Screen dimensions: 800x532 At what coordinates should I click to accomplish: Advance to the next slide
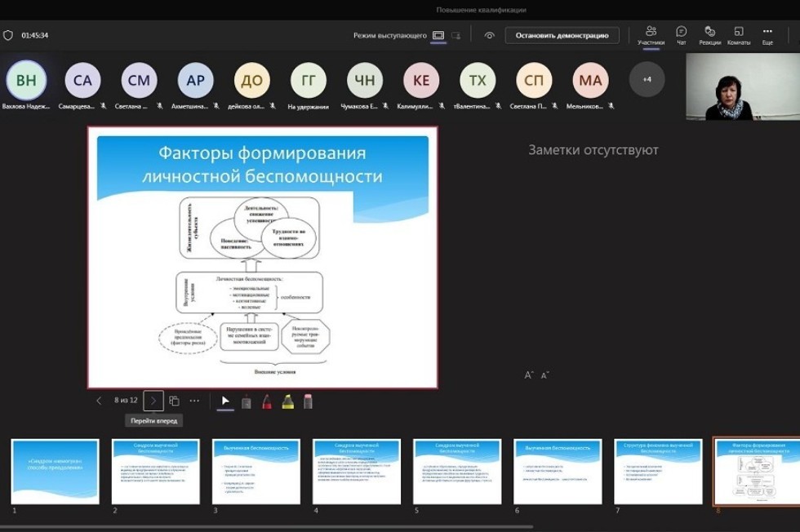coord(153,401)
